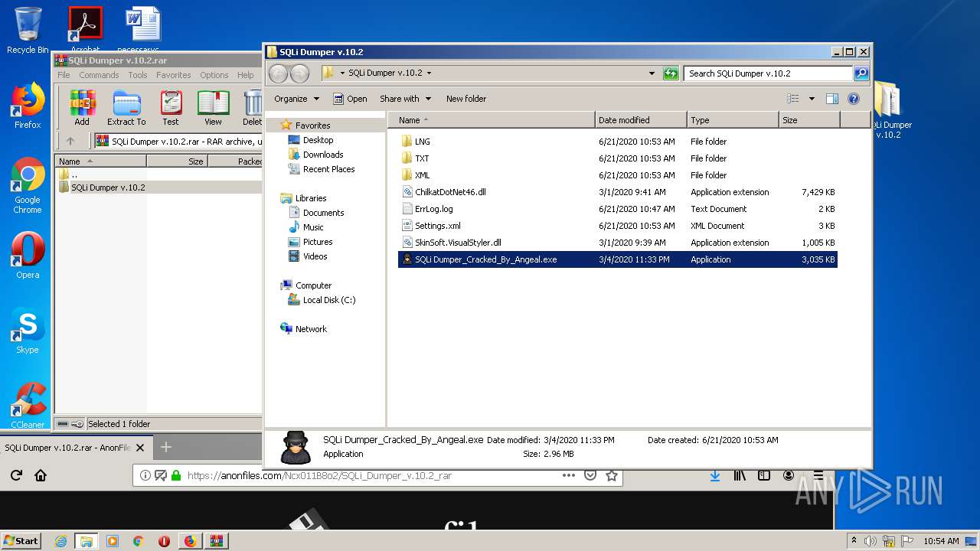Open the WinRAR File menu

pos(64,75)
